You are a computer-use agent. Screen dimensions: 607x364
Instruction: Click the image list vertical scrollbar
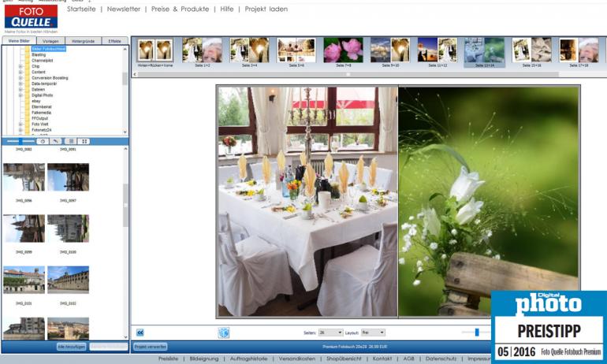pyautogui.click(x=125, y=205)
